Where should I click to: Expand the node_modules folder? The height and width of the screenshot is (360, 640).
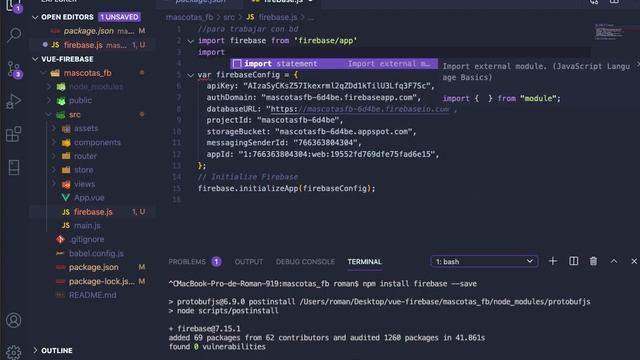tap(49, 87)
